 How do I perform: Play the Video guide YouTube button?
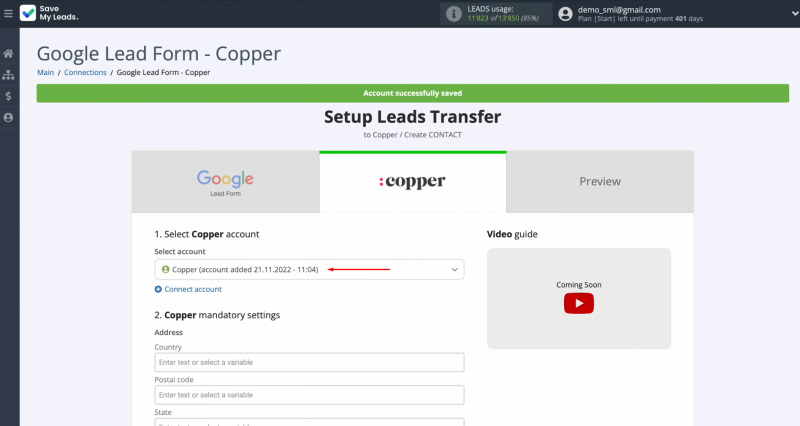point(579,304)
